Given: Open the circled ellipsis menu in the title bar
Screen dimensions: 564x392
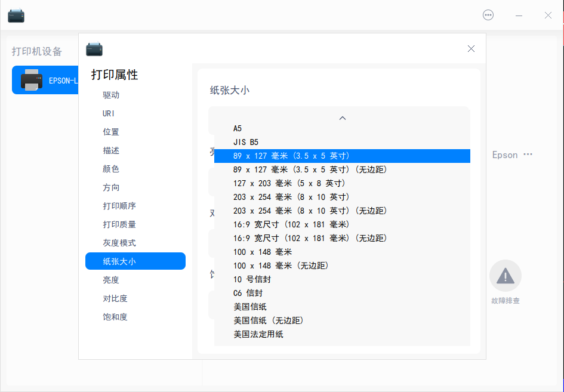Looking at the screenshot, I should (488, 15).
